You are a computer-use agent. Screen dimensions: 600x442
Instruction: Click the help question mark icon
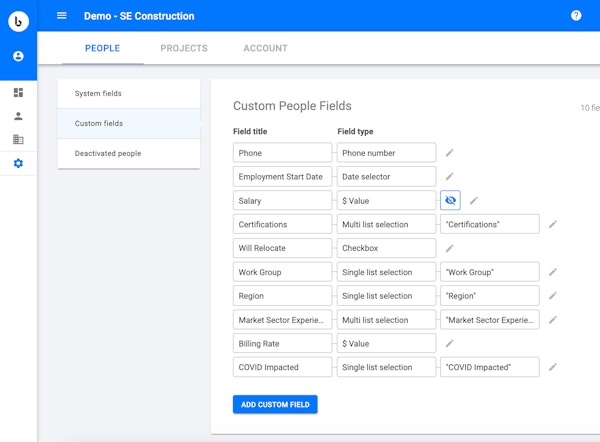pyautogui.click(x=576, y=16)
